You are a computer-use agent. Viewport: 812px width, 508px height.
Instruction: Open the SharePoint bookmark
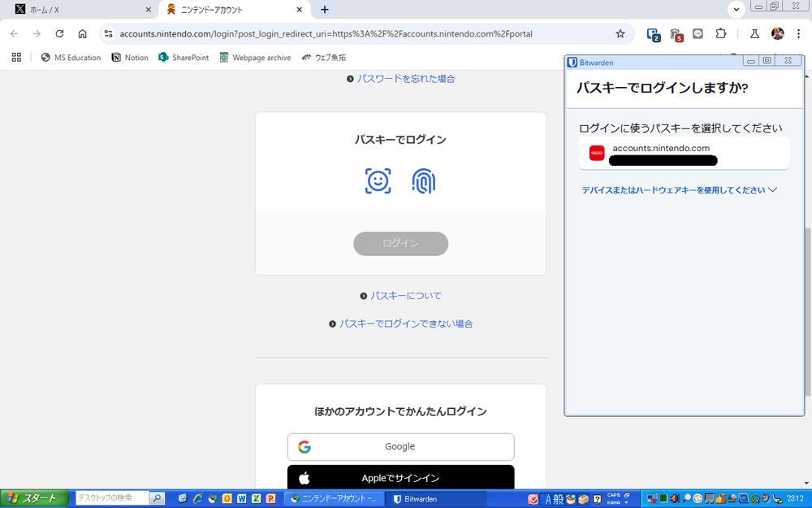pos(184,58)
